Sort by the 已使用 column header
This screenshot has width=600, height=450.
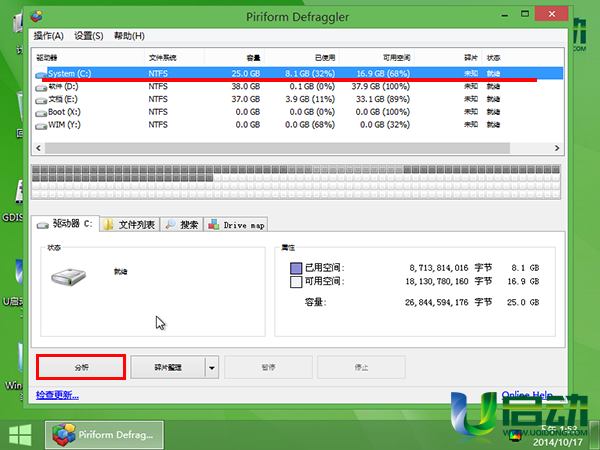(x=302, y=58)
